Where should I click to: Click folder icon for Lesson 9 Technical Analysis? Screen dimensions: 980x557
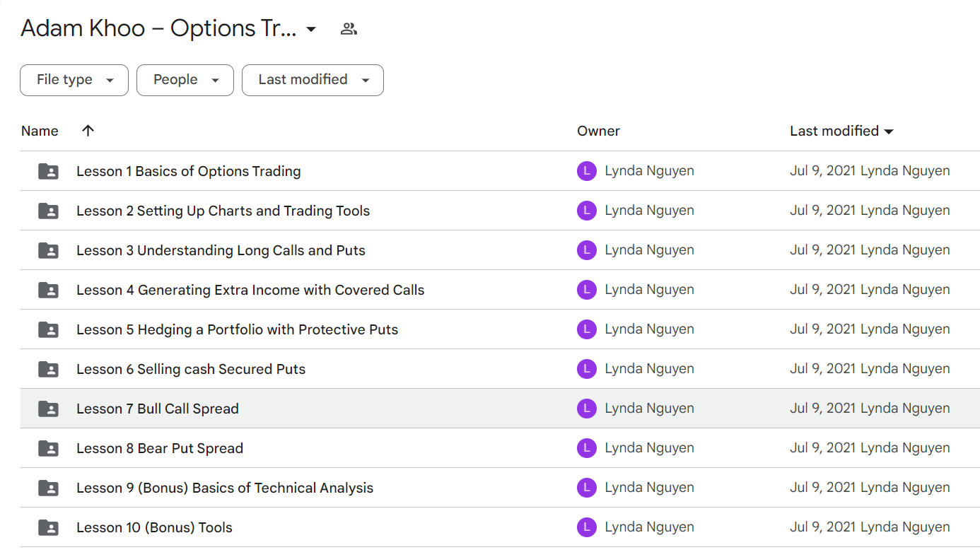point(48,488)
